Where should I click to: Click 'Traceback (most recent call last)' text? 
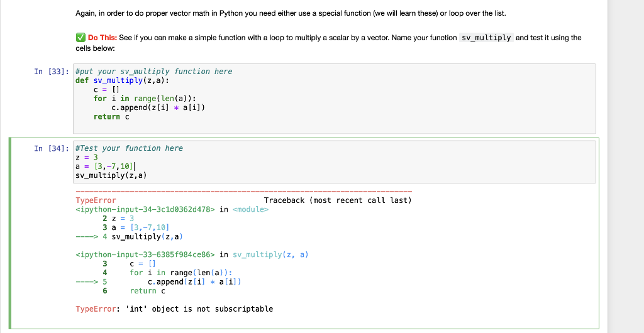coord(338,200)
